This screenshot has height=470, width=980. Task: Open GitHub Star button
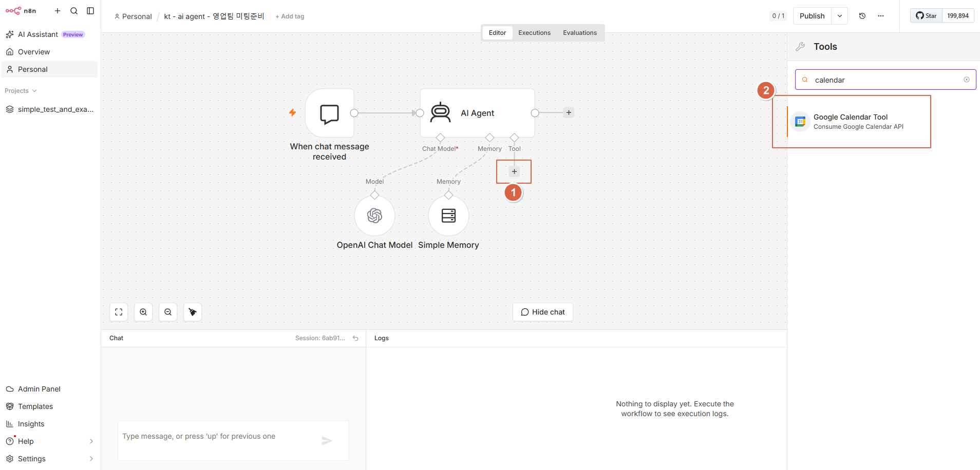pyautogui.click(x=926, y=16)
